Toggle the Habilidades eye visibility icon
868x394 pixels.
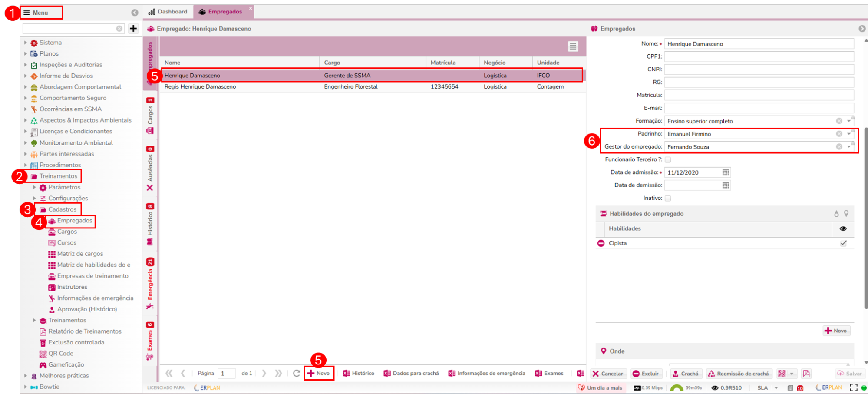point(843,228)
